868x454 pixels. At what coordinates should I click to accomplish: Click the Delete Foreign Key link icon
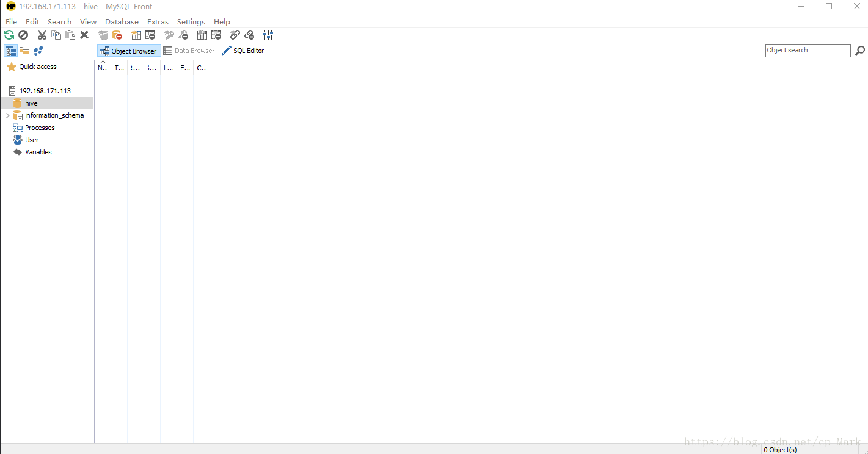[x=249, y=35]
